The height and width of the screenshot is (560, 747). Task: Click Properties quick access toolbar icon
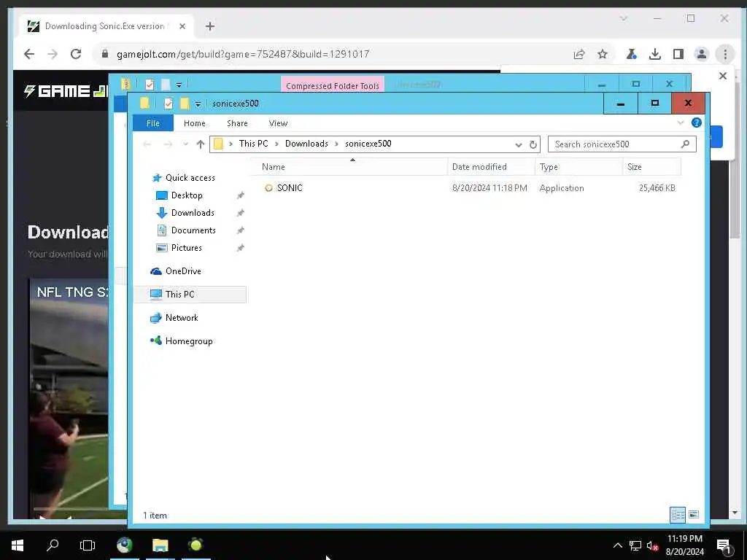click(169, 103)
